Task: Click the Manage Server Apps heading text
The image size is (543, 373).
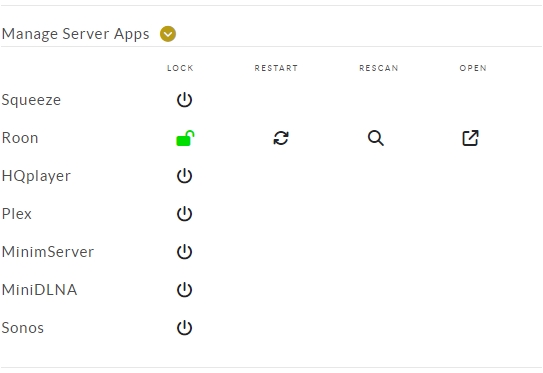Action: (x=75, y=34)
